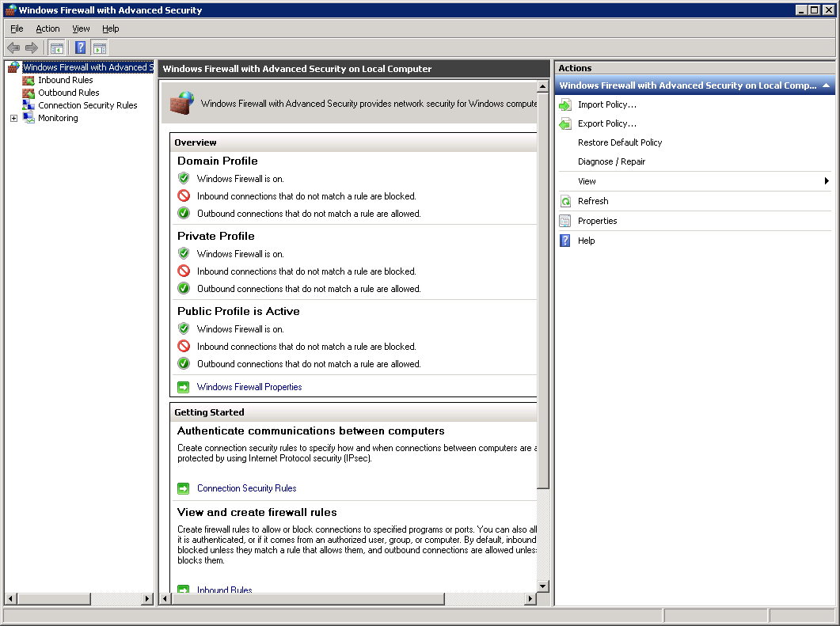This screenshot has width=840, height=626.
Task: Click the Help icon in Actions pane
Action: (x=565, y=241)
